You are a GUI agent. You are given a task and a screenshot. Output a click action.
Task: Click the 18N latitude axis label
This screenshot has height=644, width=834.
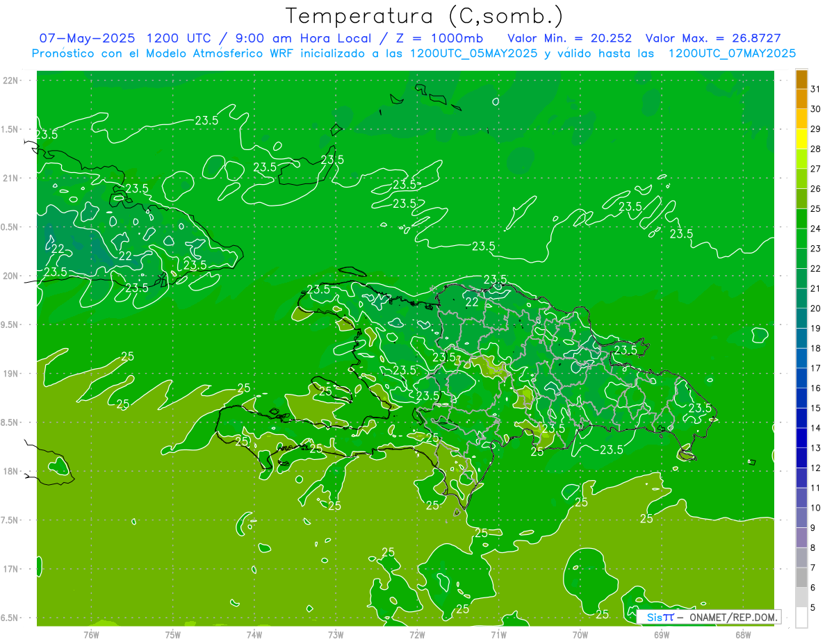coord(11,471)
